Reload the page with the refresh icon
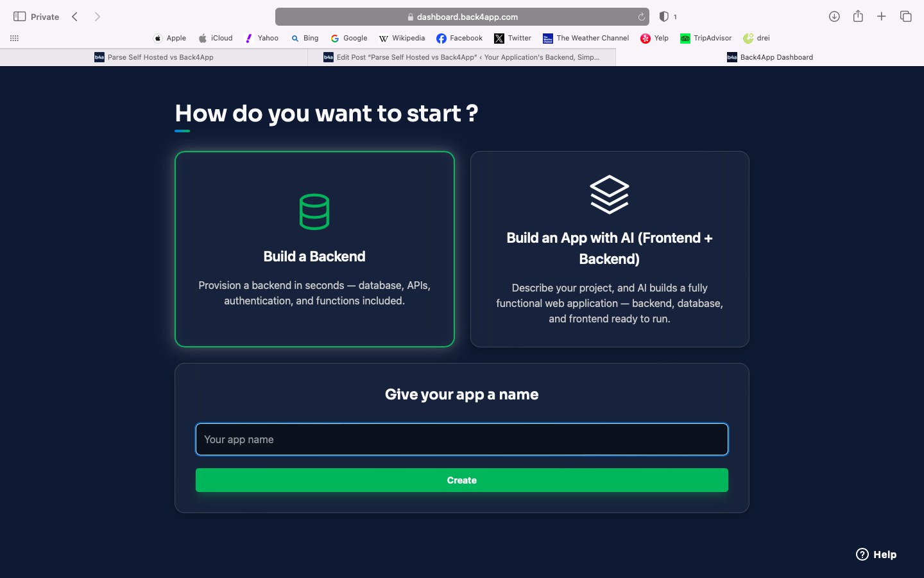The width and height of the screenshot is (924, 578). pyautogui.click(x=641, y=17)
